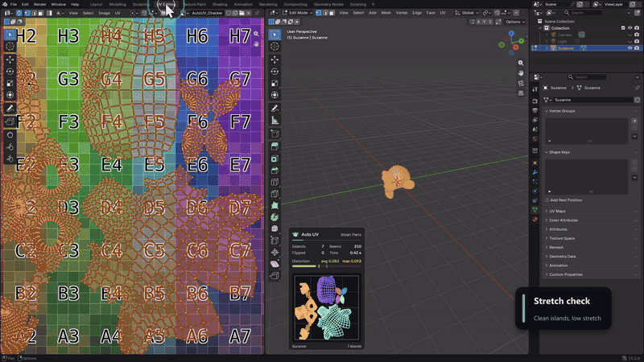Enable the Add Rest Position checkbox

click(547, 200)
